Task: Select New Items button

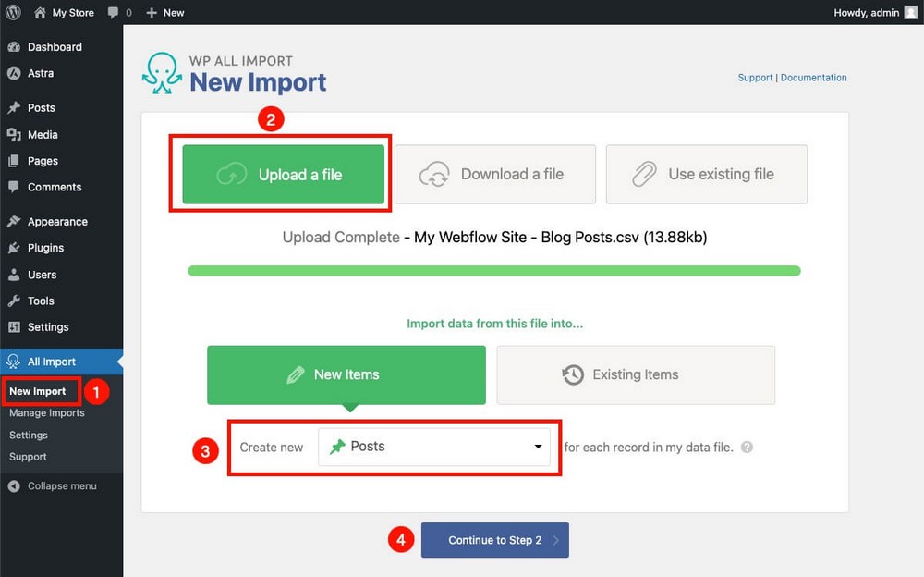Action: tap(346, 374)
